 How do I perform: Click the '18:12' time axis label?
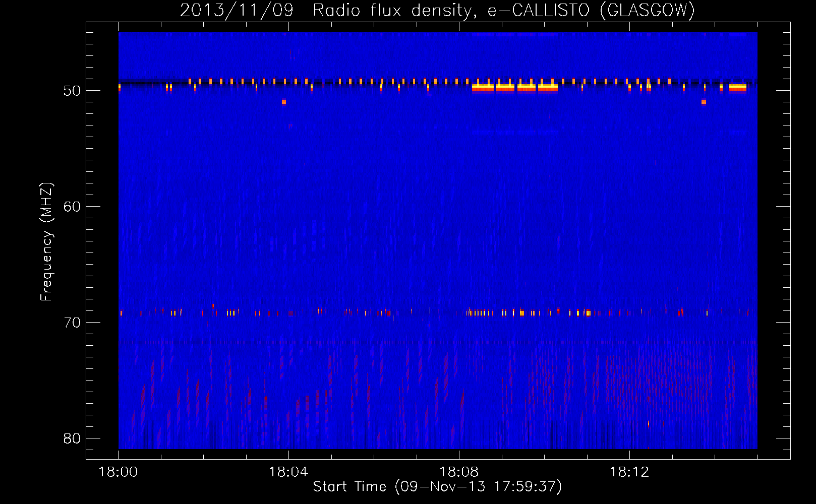click(629, 472)
